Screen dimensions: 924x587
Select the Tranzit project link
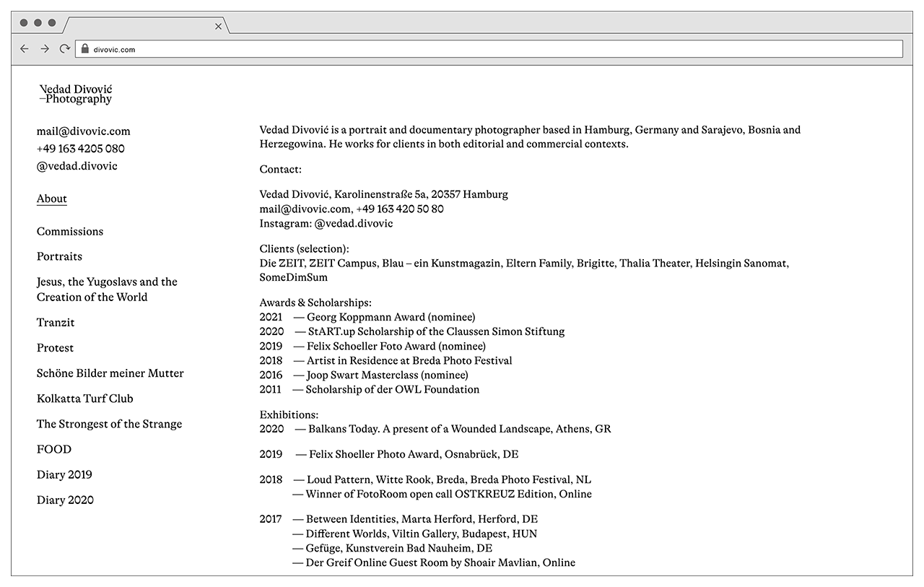pyautogui.click(x=56, y=323)
